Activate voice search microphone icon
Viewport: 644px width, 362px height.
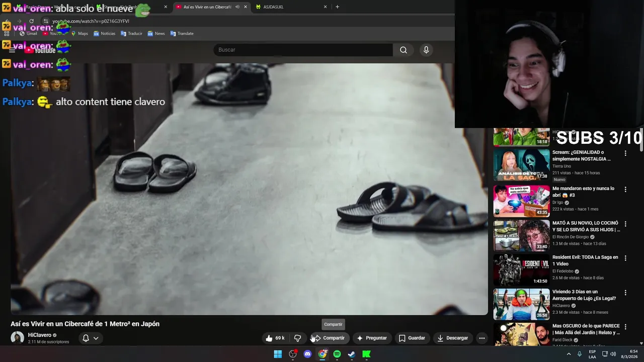pyautogui.click(x=426, y=50)
